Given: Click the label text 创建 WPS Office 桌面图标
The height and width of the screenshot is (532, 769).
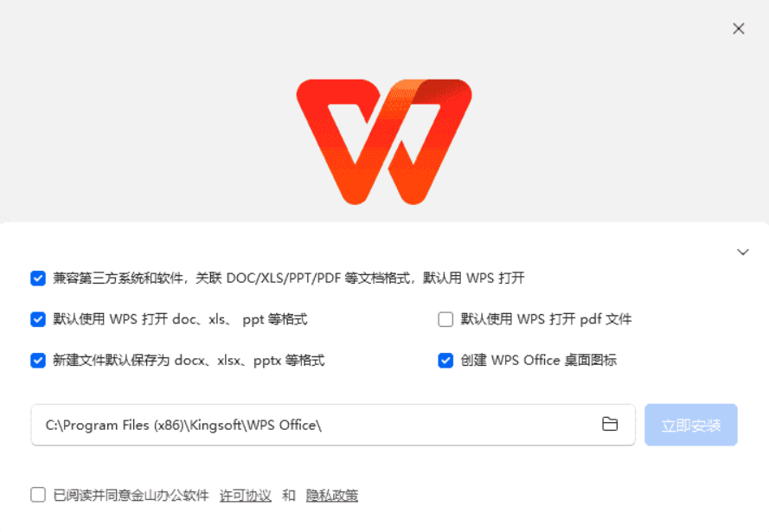Looking at the screenshot, I should tap(539, 361).
